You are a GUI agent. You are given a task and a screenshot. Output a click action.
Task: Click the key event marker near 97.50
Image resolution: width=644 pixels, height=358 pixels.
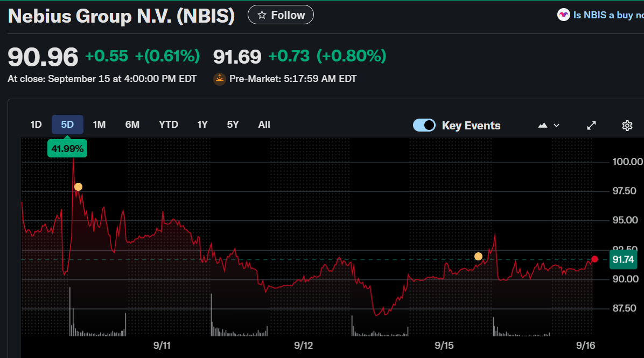coord(78,187)
